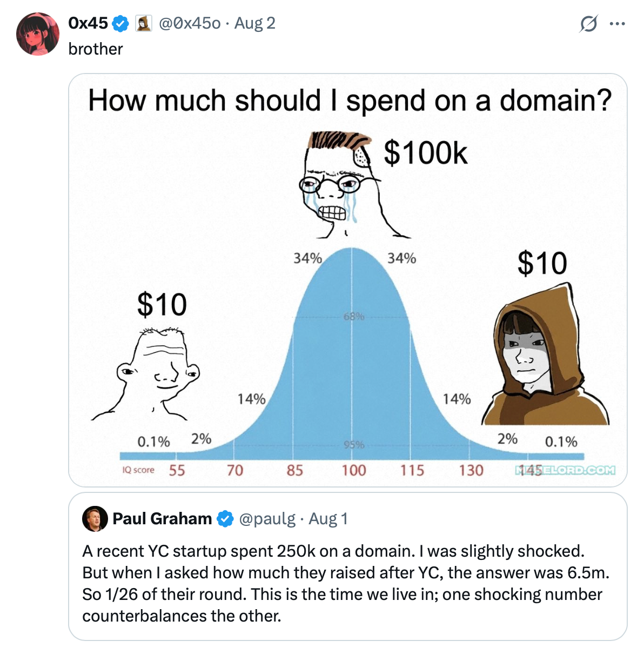The height and width of the screenshot is (654, 644).
Task: Click Paul Graham's verified checkmark badge
Action: (x=225, y=519)
